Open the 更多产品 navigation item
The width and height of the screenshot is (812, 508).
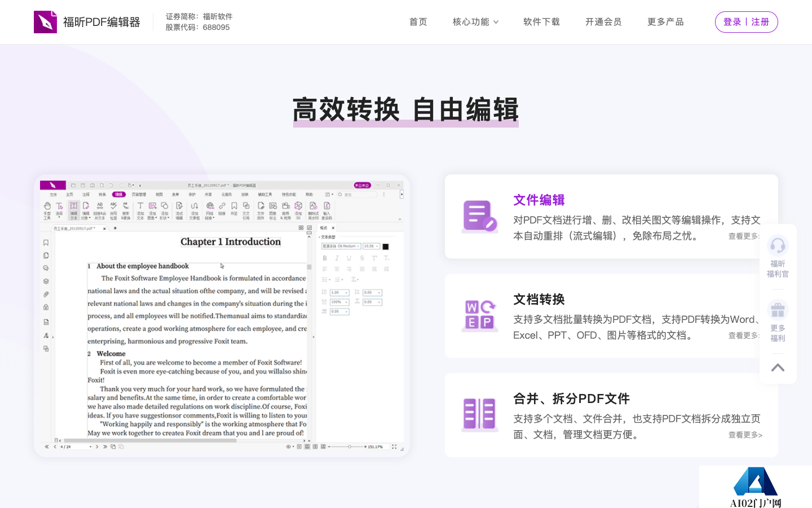pyautogui.click(x=665, y=22)
